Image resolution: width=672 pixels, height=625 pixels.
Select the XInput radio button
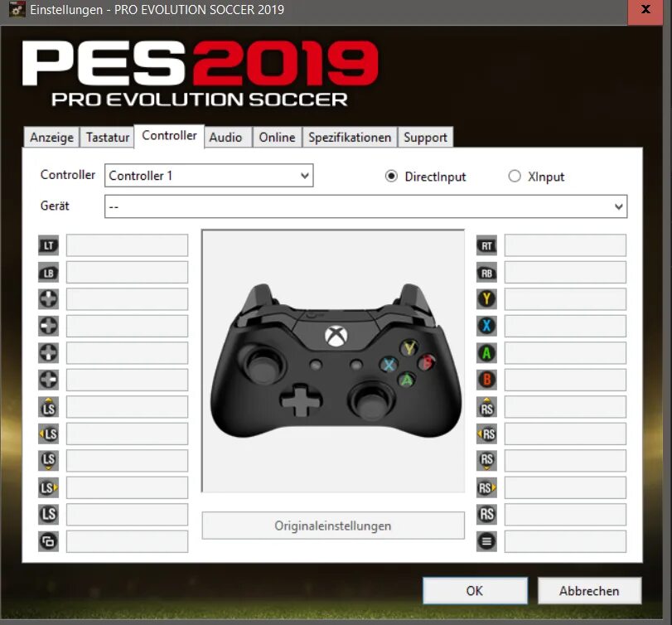tap(515, 177)
